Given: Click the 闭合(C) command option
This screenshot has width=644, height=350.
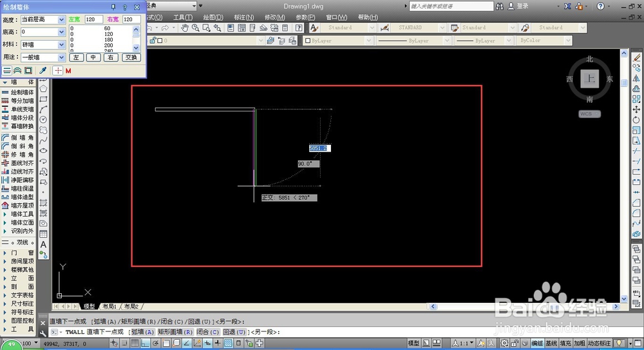Looking at the screenshot, I should point(207,332).
